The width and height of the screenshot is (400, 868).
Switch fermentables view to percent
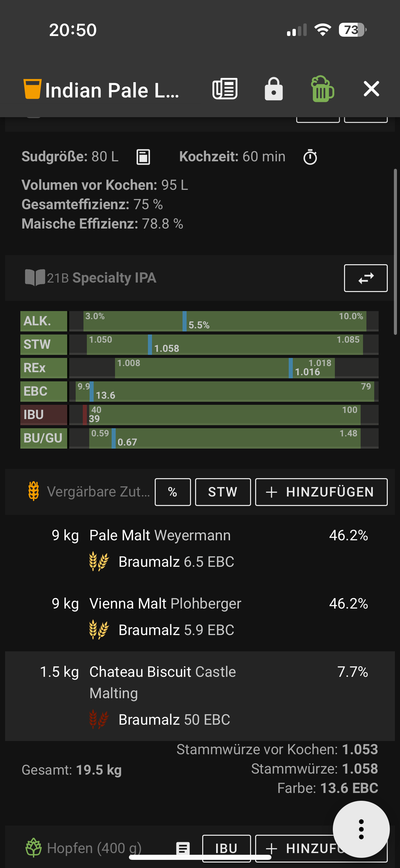point(173,492)
